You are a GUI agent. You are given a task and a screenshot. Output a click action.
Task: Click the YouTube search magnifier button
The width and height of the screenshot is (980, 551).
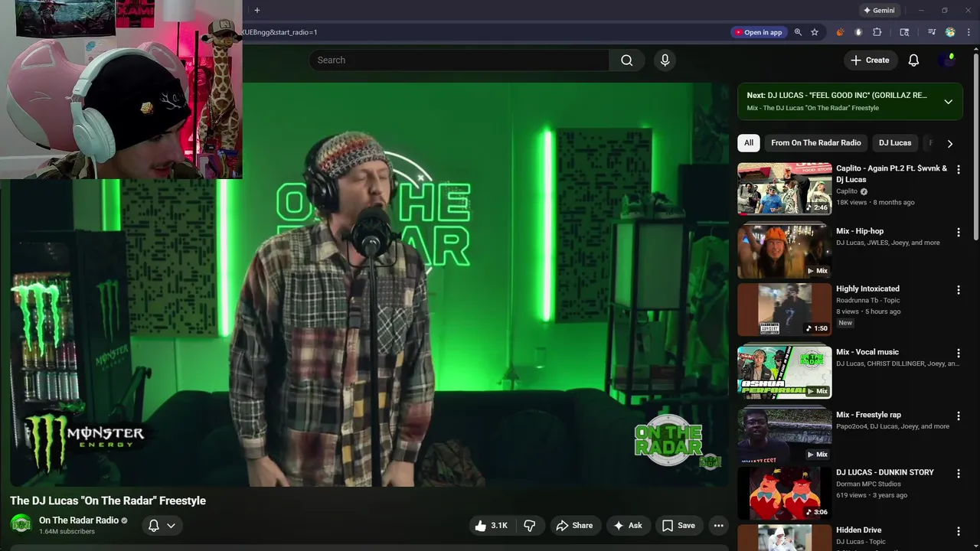(626, 60)
